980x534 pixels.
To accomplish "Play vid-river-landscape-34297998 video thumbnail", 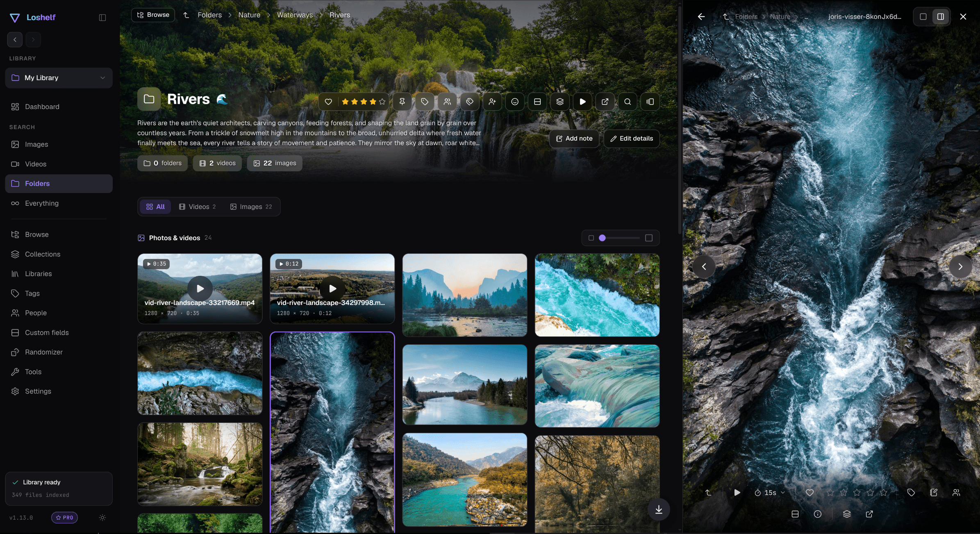I will tap(332, 289).
